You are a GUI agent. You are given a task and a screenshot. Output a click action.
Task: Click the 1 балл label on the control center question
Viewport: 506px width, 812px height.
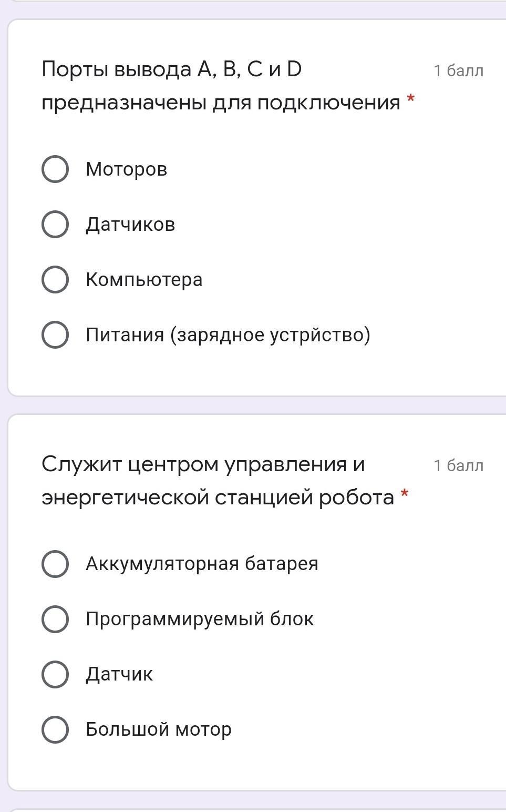tap(458, 465)
